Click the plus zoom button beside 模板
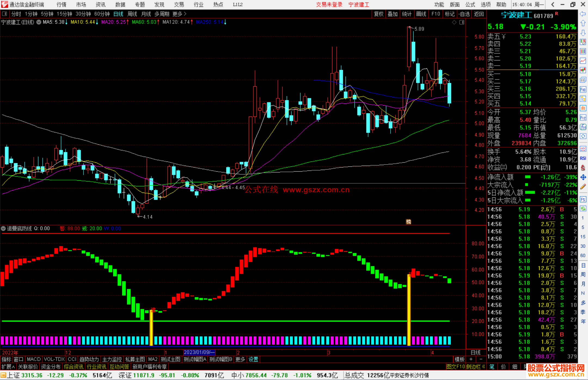Image resolution: width=588 pixels, height=380 pixels. (x=471, y=359)
